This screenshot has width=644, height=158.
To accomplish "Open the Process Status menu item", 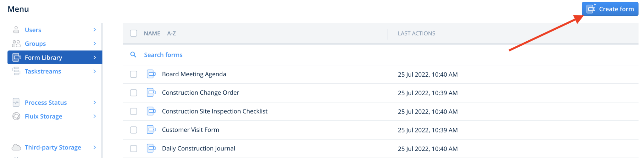I will tap(46, 102).
